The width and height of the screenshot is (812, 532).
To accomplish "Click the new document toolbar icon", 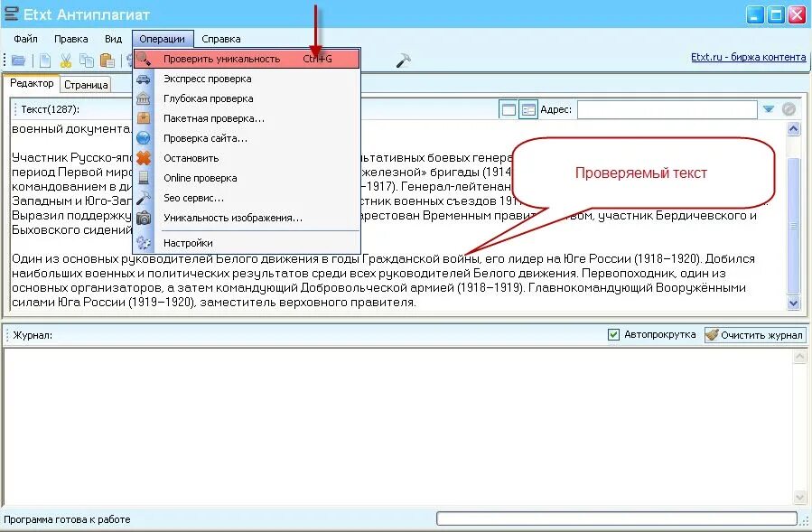I will point(45,61).
